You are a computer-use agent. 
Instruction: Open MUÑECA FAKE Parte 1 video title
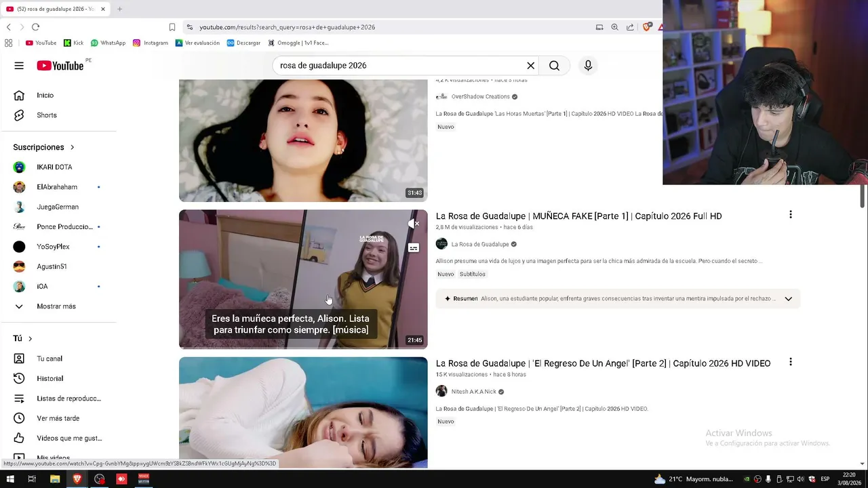point(578,216)
